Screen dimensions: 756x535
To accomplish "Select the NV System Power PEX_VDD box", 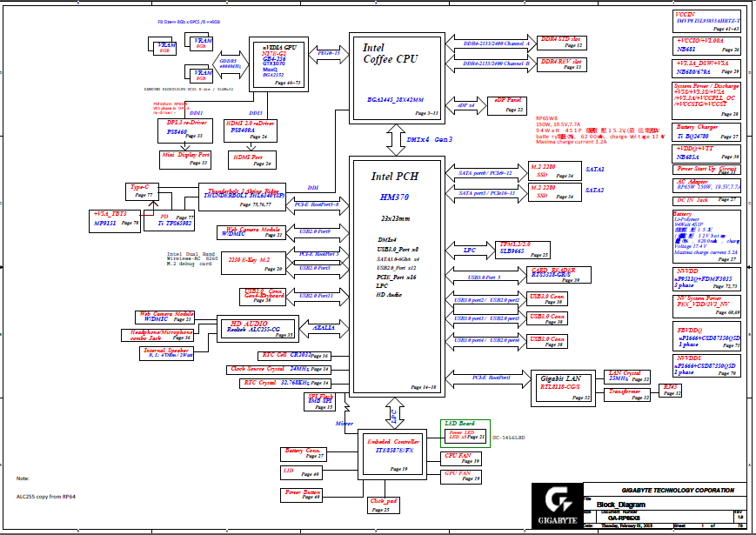I will 706,306.
